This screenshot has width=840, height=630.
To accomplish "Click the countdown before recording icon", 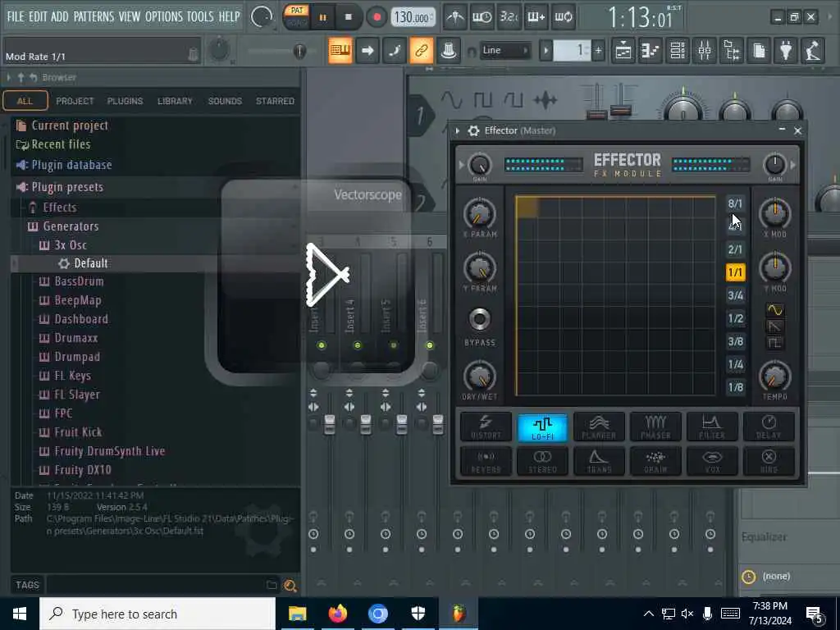I will 509,18.
